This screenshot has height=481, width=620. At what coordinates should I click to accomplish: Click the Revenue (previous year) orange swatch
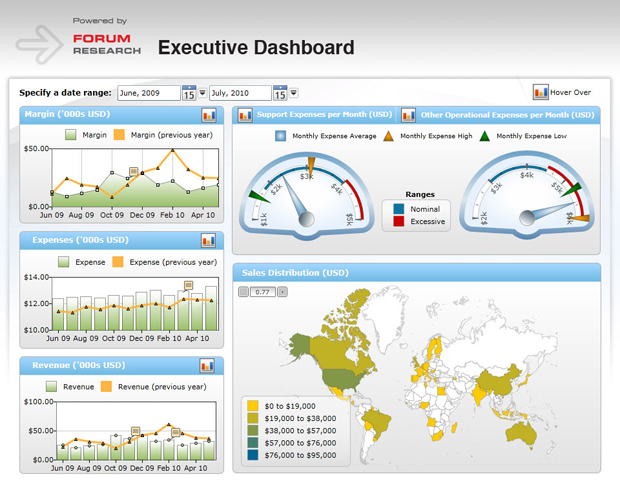pyautogui.click(x=106, y=386)
